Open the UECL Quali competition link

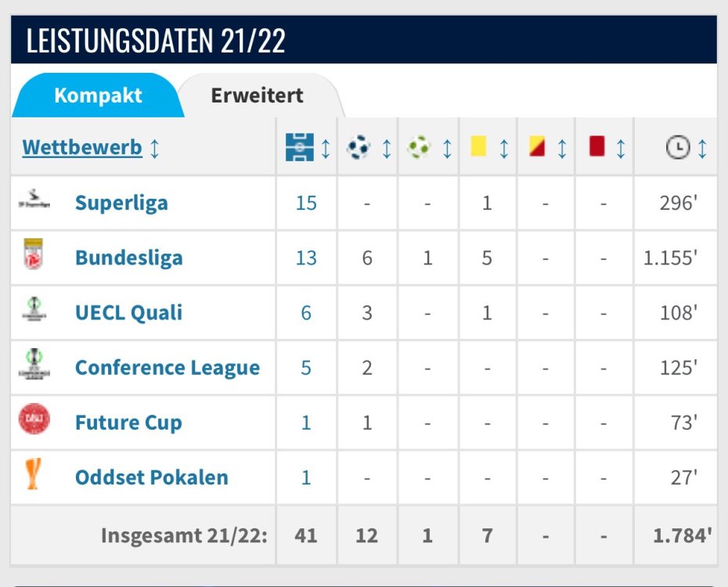pos(128,313)
